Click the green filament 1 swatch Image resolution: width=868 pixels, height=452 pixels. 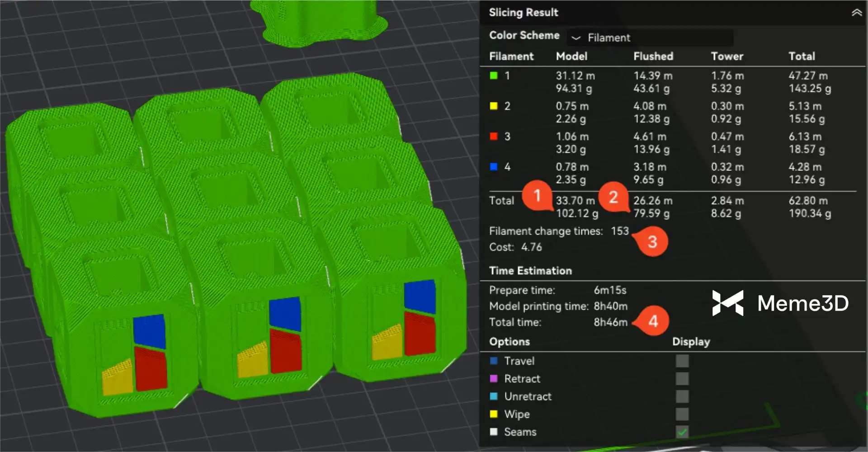point(494,75)
